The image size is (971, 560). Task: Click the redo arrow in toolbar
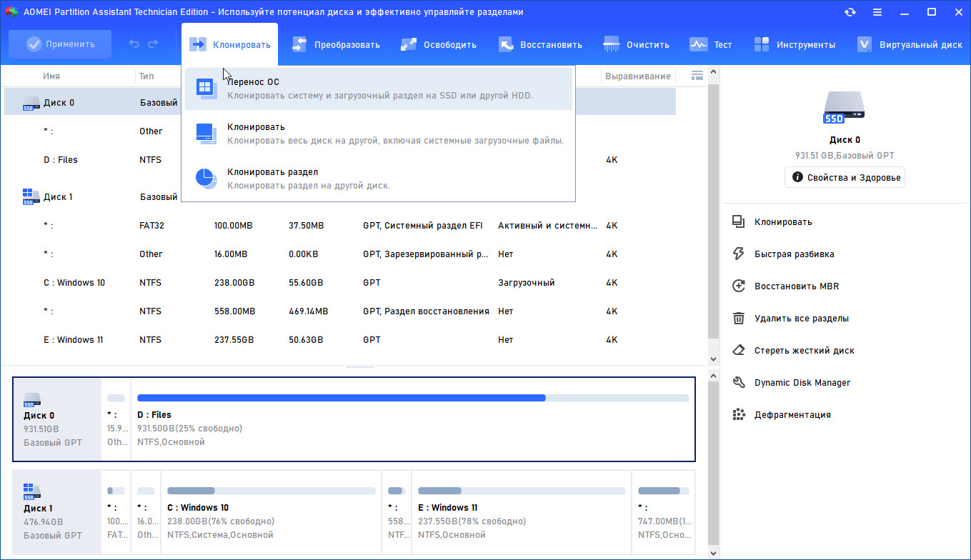pos(153,44)
